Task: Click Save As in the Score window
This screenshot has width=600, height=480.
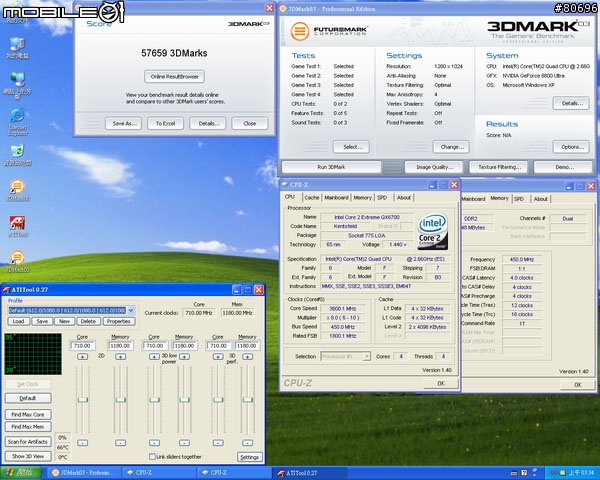Action: coord(124,124)
